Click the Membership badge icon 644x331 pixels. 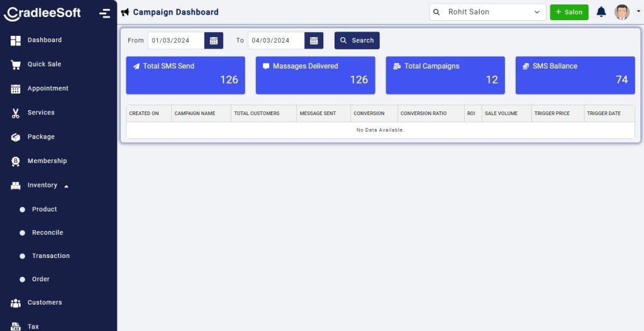[x=16, y=162]
